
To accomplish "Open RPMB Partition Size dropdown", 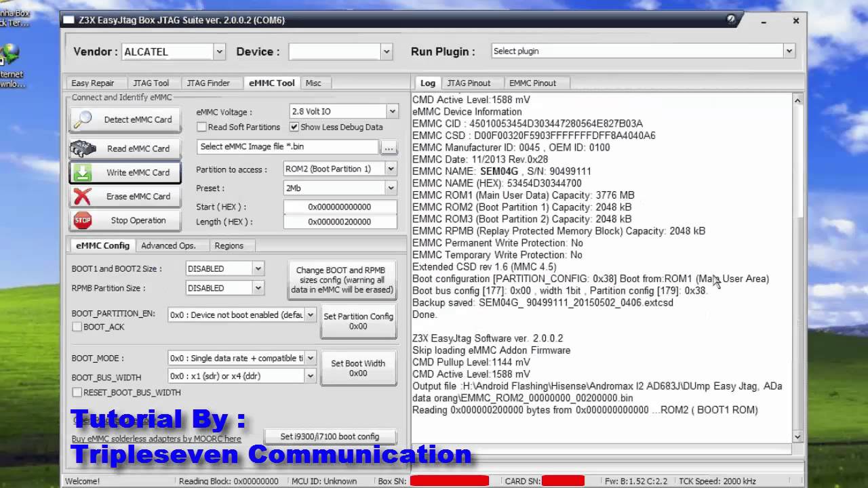I will [x=258, y=288].
